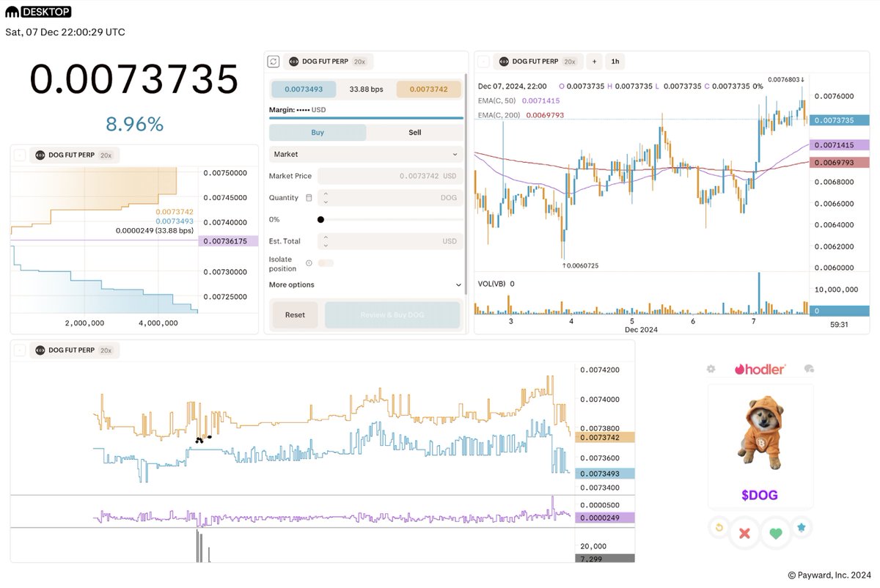Click the Est. Total stepper arrows
This screenshot has width=880, height=588.
tap(326, 241)
